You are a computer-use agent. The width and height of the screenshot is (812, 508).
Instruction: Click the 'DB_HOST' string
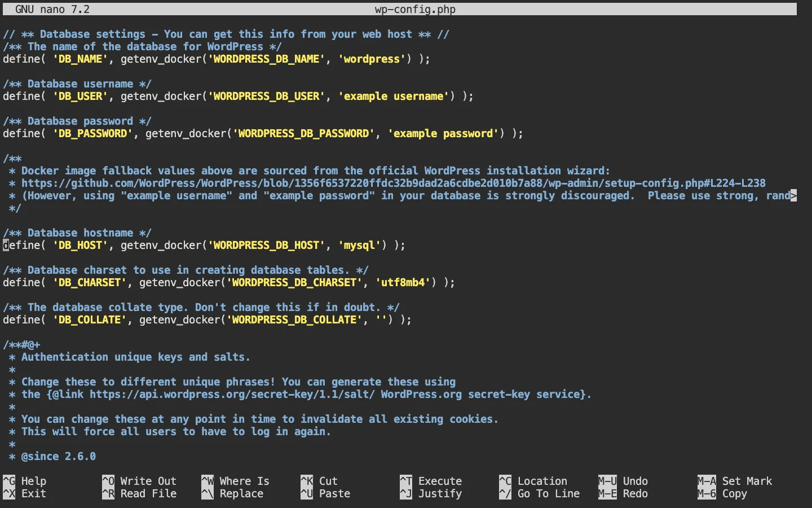point(80,245)
